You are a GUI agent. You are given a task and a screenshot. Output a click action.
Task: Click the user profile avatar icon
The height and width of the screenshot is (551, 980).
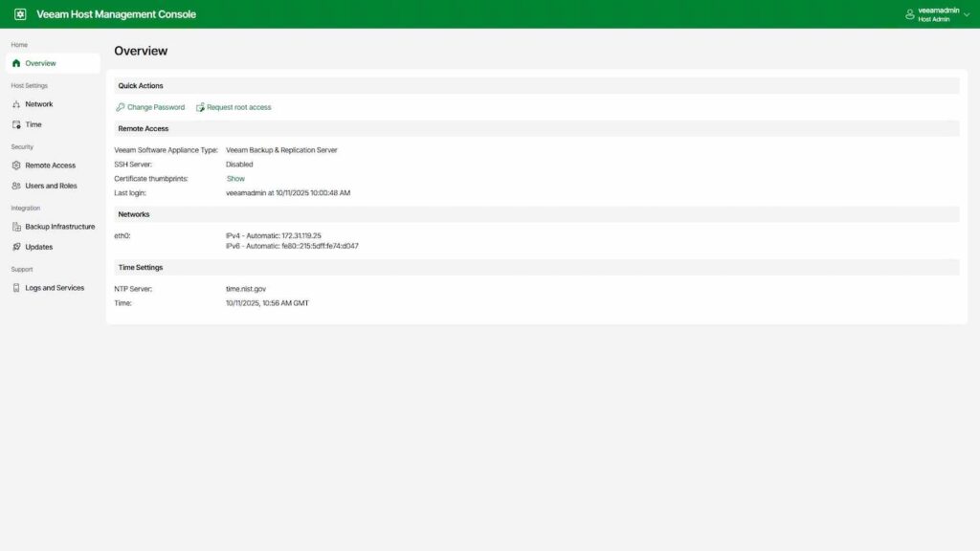point(909,14)
